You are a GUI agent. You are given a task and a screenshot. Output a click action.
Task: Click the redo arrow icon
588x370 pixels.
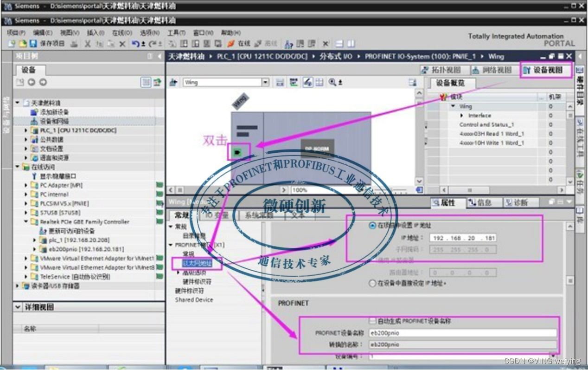(x=151, y=44)
